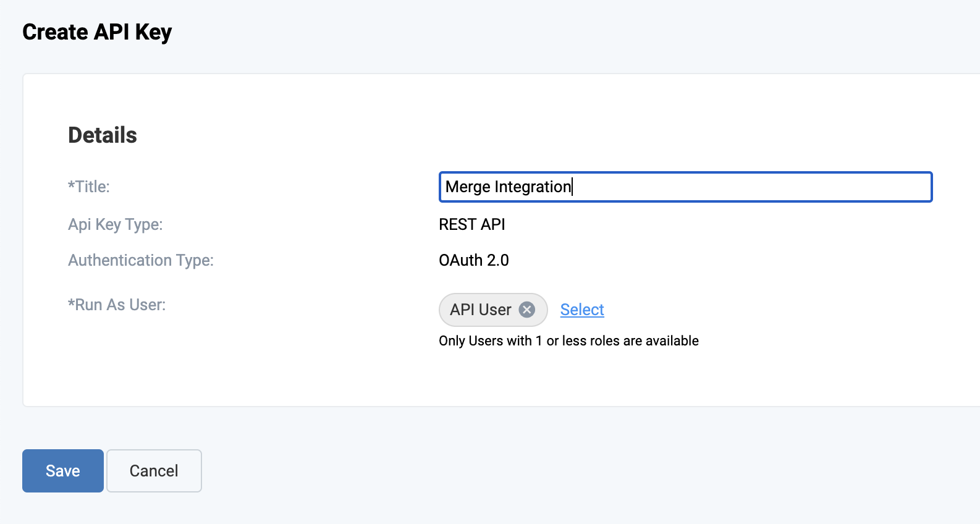
Task: Place cursor in the word Merge
Action: coord(468,187)
